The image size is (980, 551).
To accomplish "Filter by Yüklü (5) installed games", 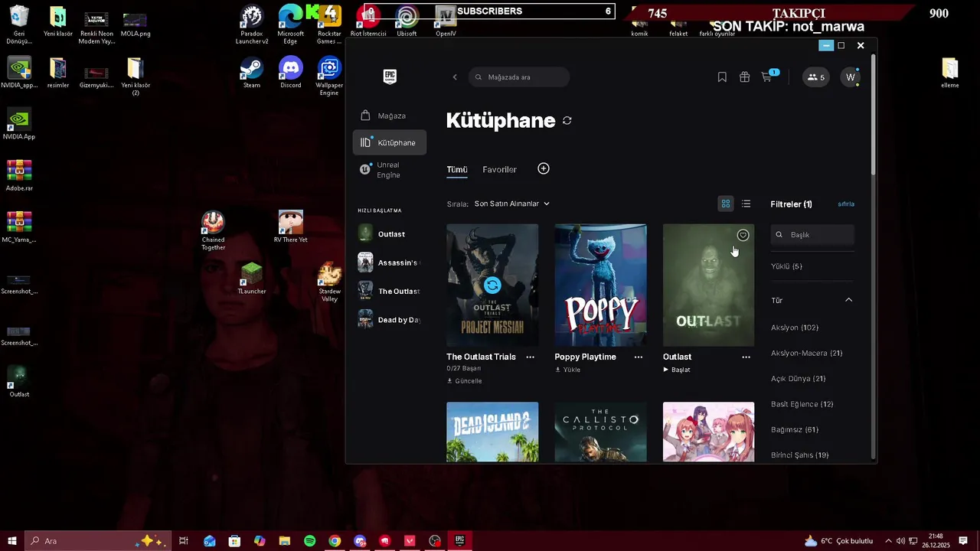I will click(786, 266).
